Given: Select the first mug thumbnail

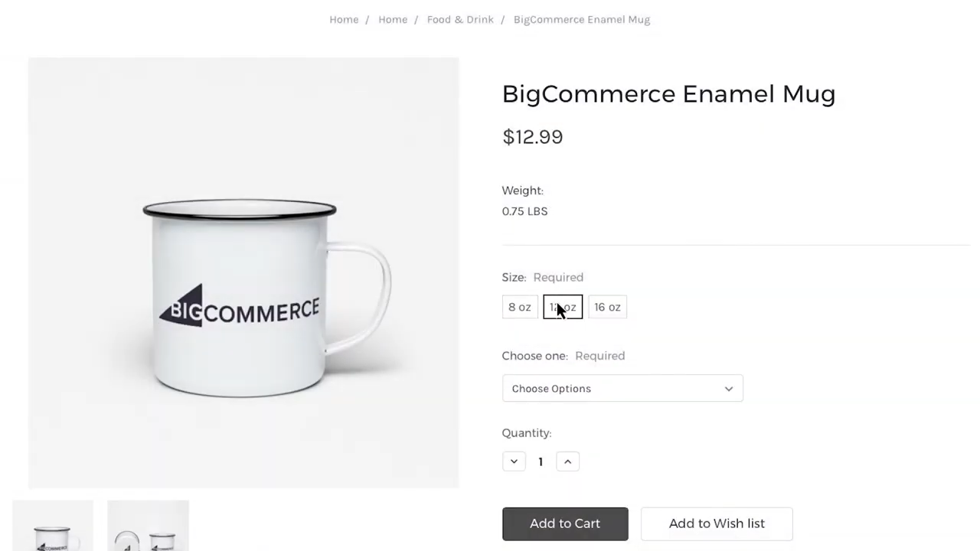Looking at the screenshot, I should pyautogui.click(x=53, y=528).
